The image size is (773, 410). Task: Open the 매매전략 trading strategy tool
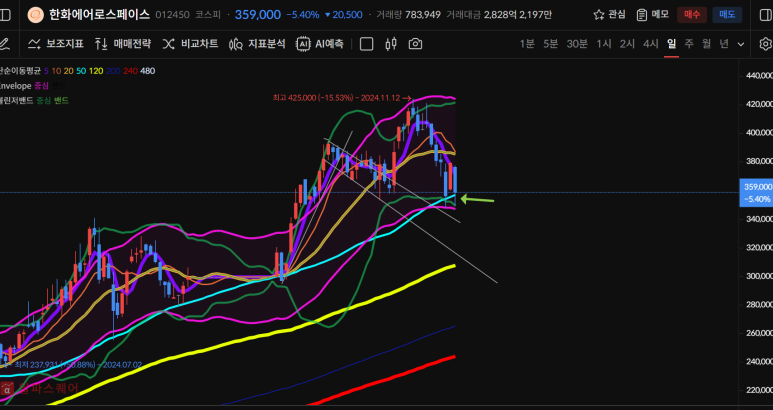pyautogui.click(x=123, y=44)
